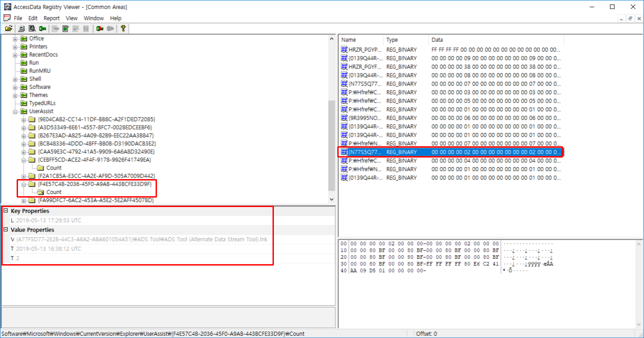Click the binary value icon beside {9R3995NO
The width and height of the screenshot is (644, 338).
(344, 118)
